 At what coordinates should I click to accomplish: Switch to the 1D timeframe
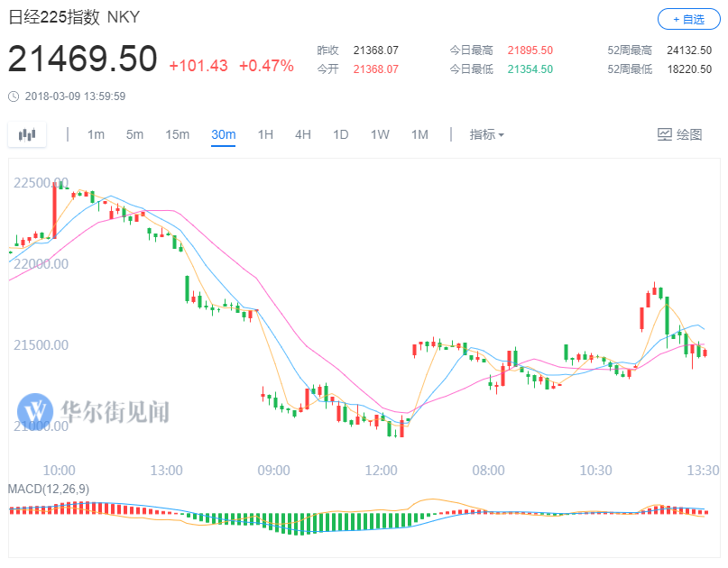pyautogui.click(x=340, y=134)
